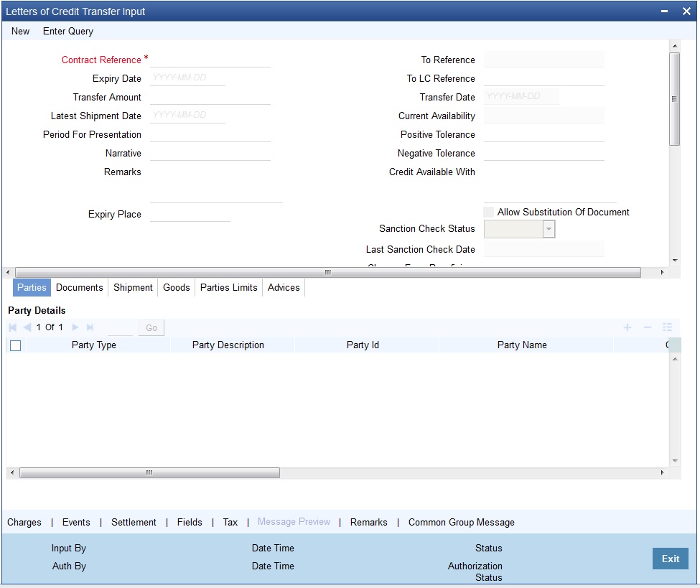Open the Settlement link
The image size is (700, 588).
click(x=134, y=523)
